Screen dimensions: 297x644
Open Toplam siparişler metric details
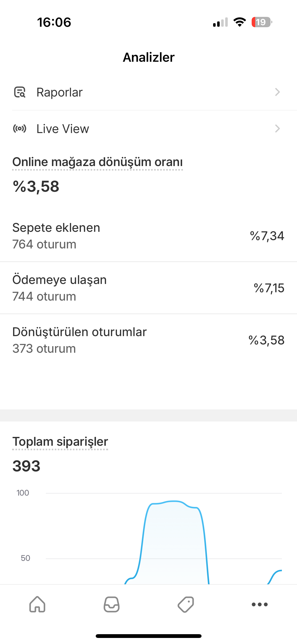[60, 442]
